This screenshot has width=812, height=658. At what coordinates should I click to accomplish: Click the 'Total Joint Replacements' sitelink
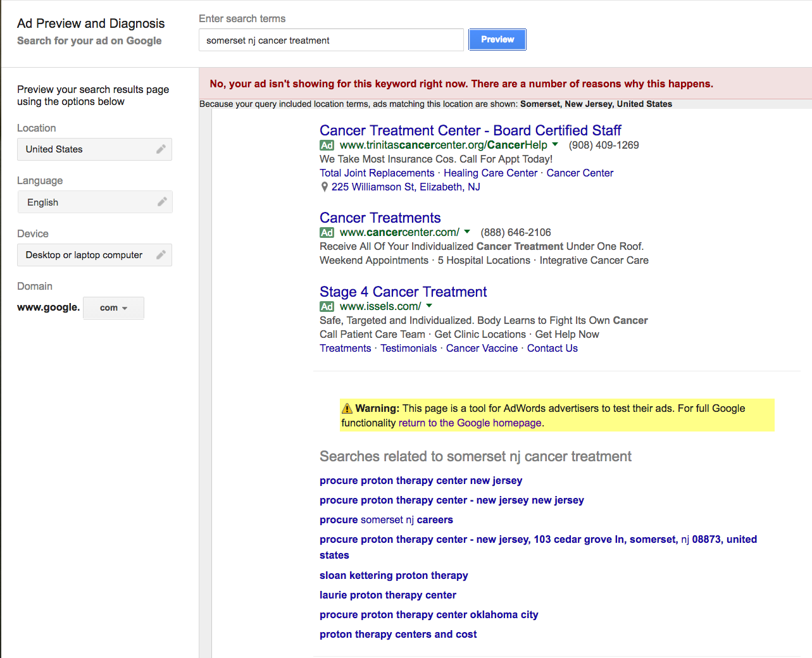[377, 173]
